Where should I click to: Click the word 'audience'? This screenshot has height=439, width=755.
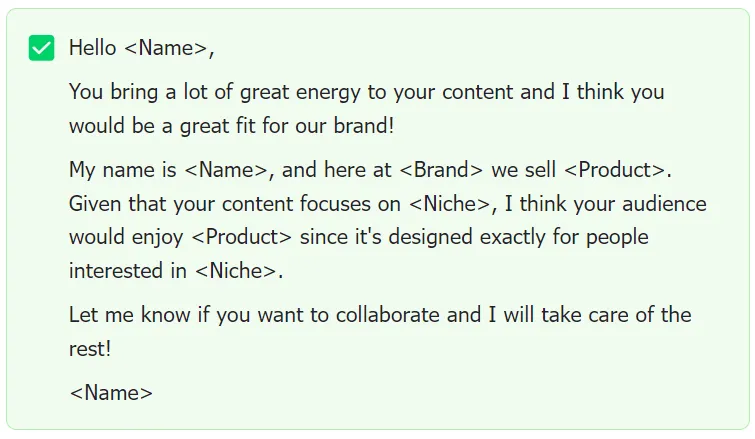[x=664, y=204]
